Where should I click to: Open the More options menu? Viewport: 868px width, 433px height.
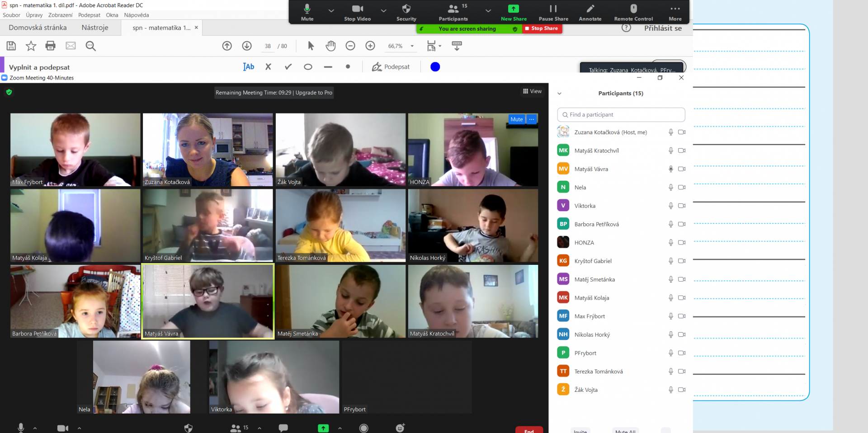[x=675, y=12]
